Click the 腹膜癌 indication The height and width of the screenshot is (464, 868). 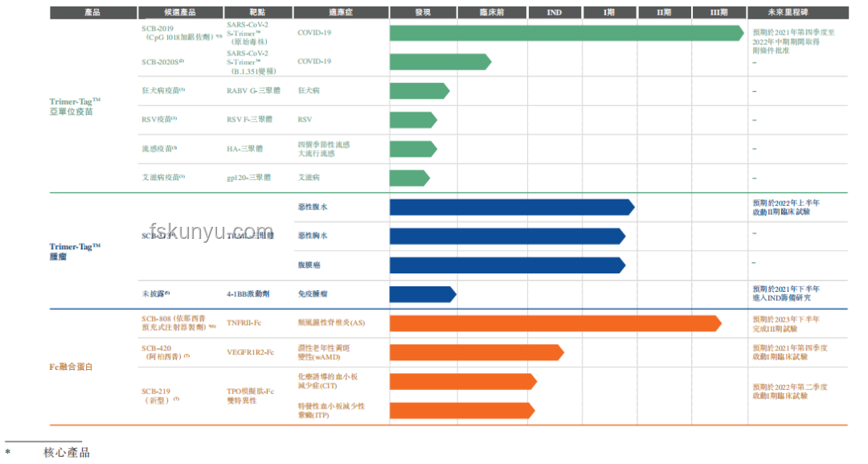click(x=309, y=265)
